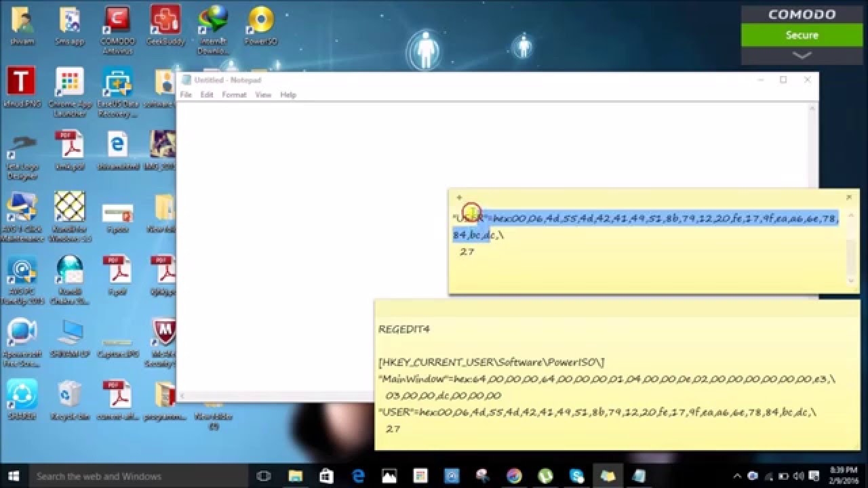
Task: Maximize the Notepad window
Action: (x=783, y=80)
